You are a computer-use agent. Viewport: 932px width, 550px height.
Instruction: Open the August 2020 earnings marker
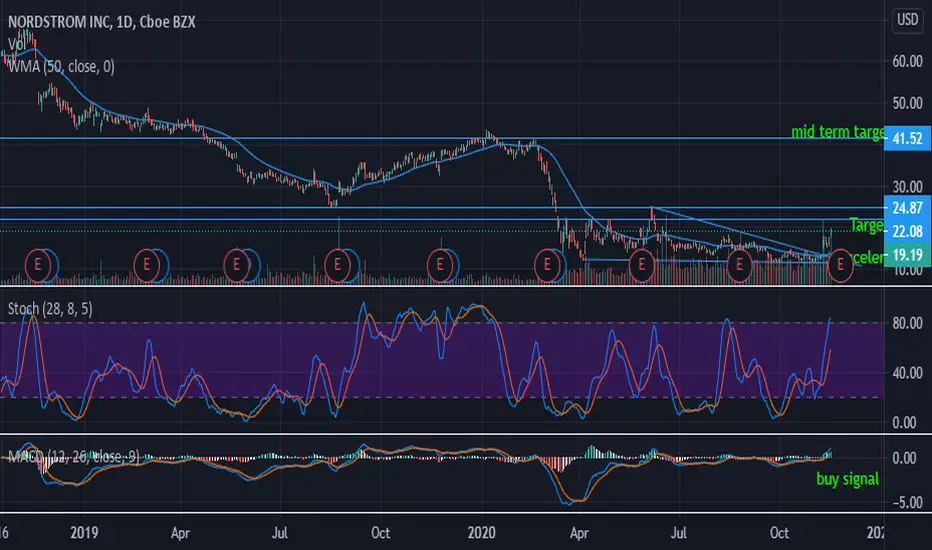click(x=739, y=263)
